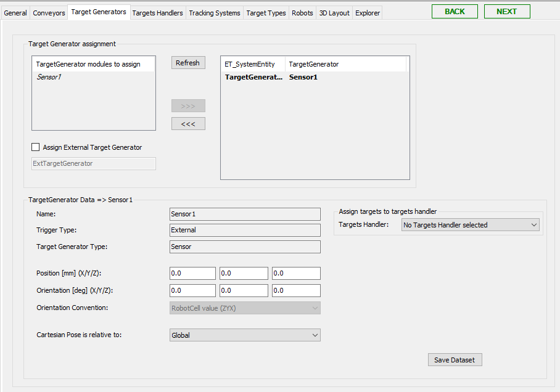
Task: Open the 3D Layout tab
Action: tap(334, 13)
